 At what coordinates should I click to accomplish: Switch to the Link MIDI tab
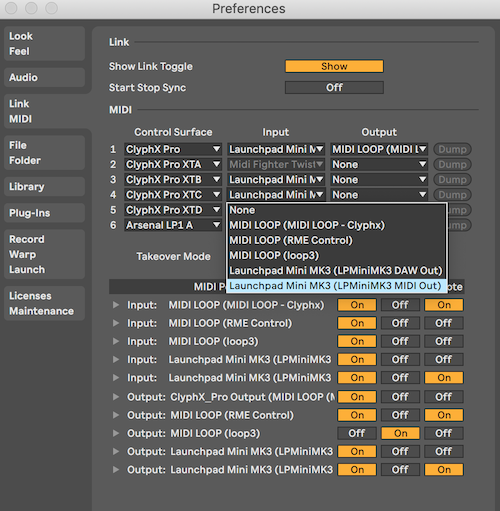(x=44, y=111)
